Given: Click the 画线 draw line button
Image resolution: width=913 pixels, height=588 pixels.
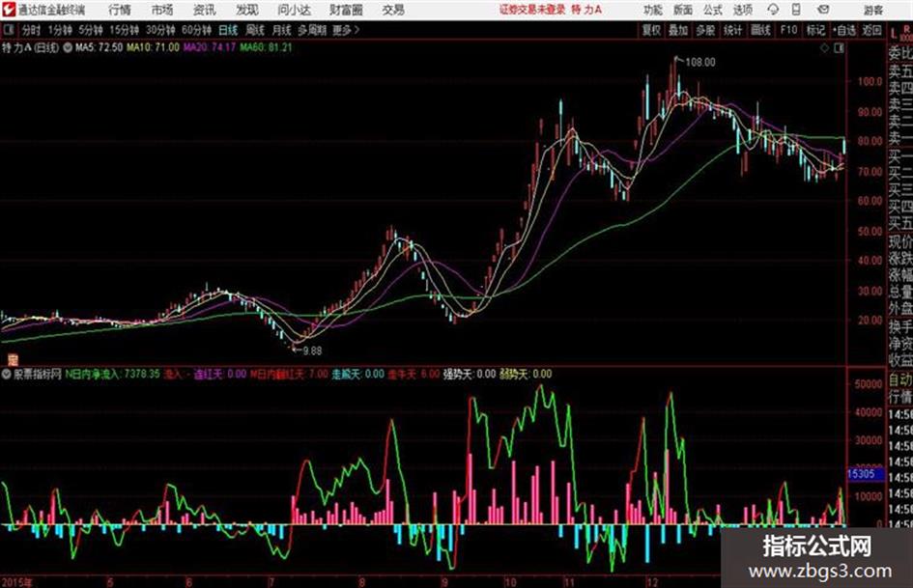Looking at the screenshot, I should (760, 30).
